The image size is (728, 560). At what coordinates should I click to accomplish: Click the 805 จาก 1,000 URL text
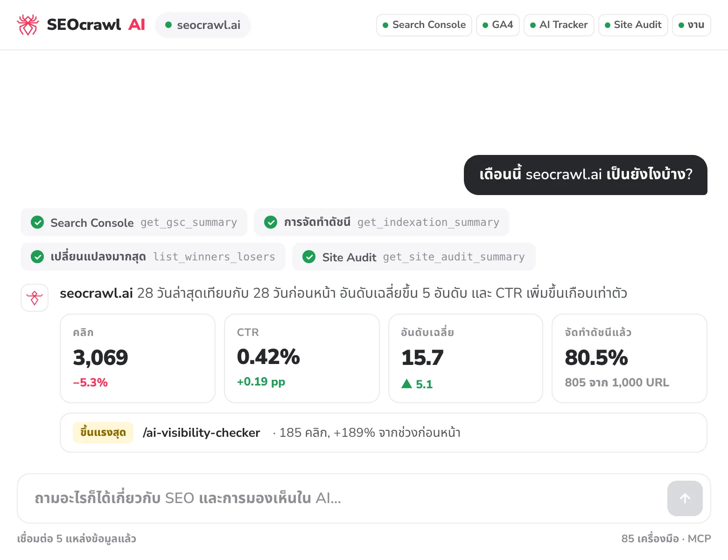[x=617, y=383]
